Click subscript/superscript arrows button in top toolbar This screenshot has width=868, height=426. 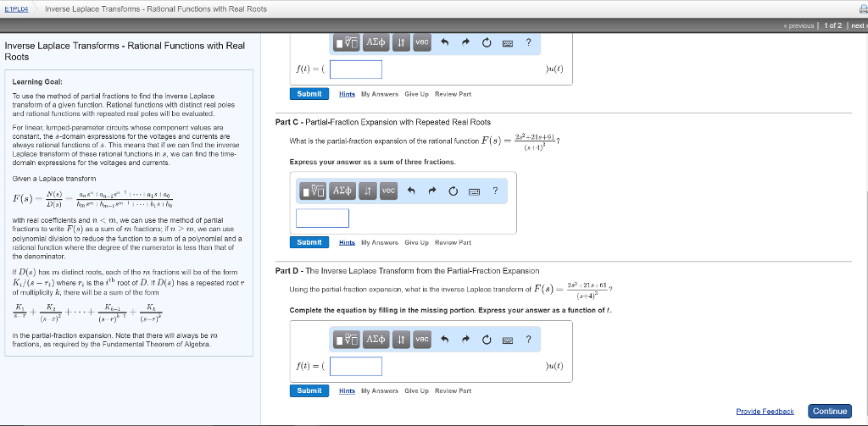401,42
